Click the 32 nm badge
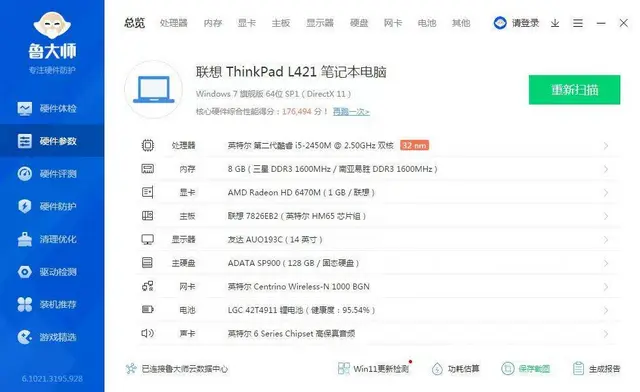 click(x=414, y=145)
